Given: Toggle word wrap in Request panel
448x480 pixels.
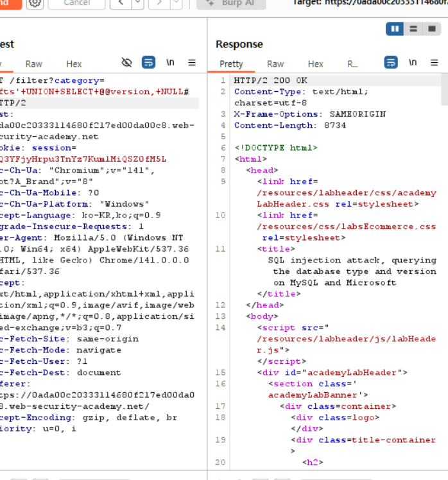Looking at the screenshot, I should tap(148, 62).
